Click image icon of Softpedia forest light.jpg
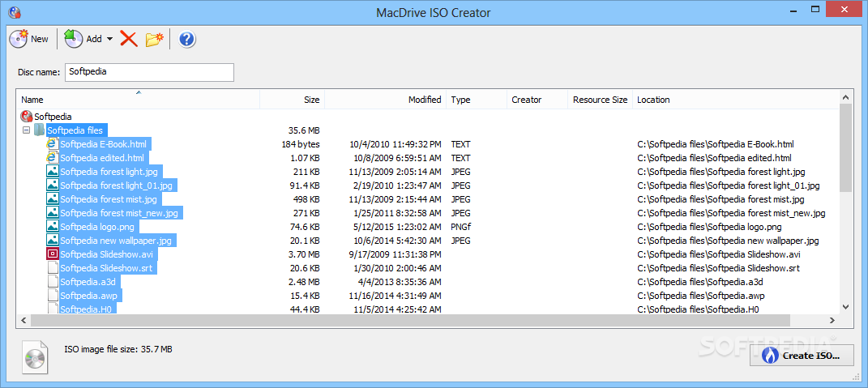Viewport: 868px width, 388px height. [x=53, y=172]
